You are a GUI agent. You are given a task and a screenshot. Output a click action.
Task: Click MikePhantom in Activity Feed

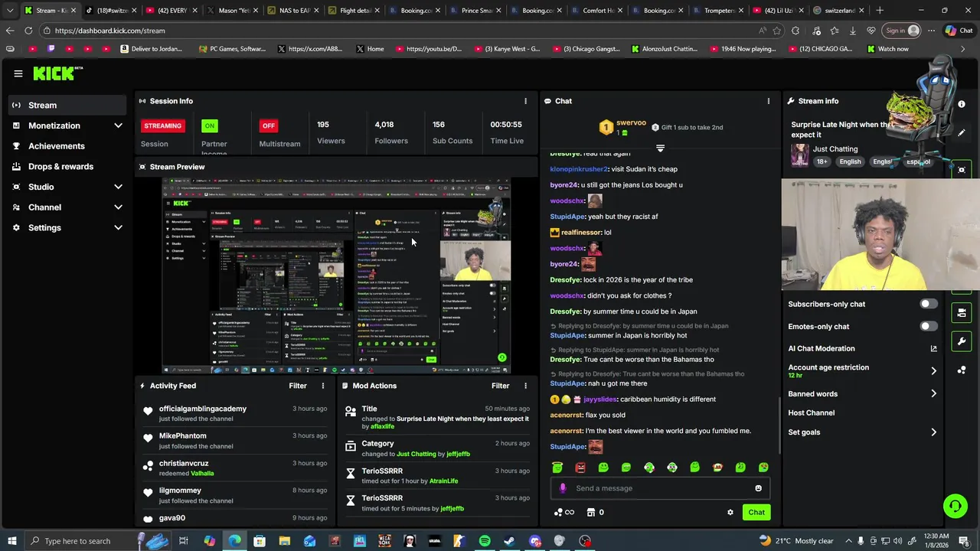182,435
